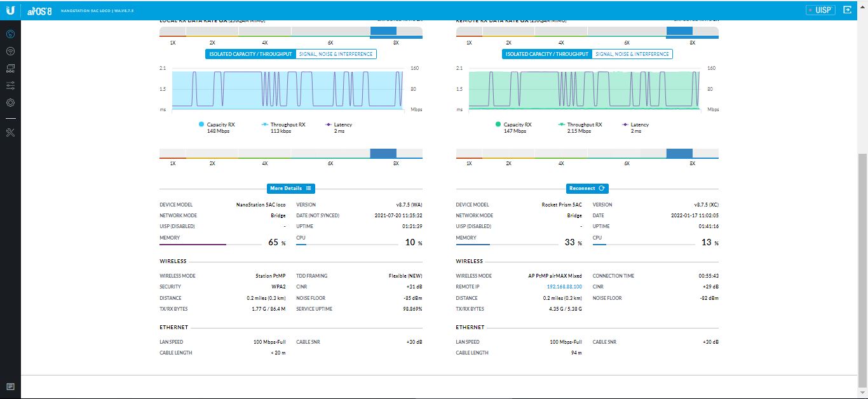This screenshot has height=399, width=868.
Task: Toggle Latency legend under remote chart
Action: (635, 128)
